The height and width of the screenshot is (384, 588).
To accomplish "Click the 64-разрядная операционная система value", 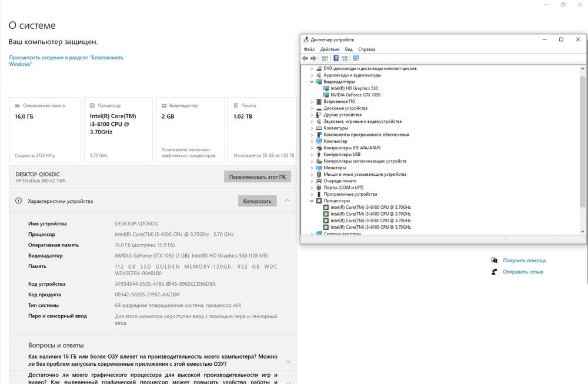I will [x=178, y=305].
